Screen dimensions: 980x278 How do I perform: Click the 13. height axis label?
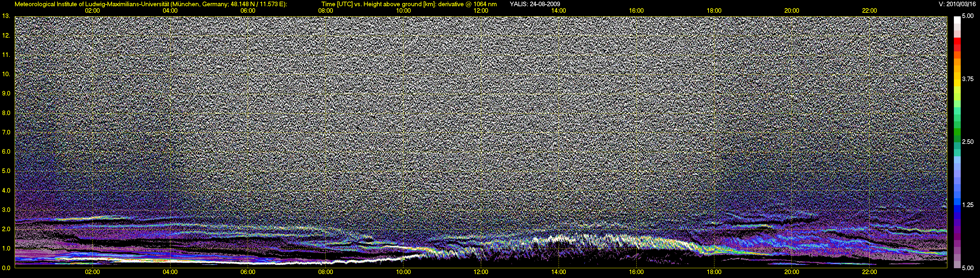[6, 16]
